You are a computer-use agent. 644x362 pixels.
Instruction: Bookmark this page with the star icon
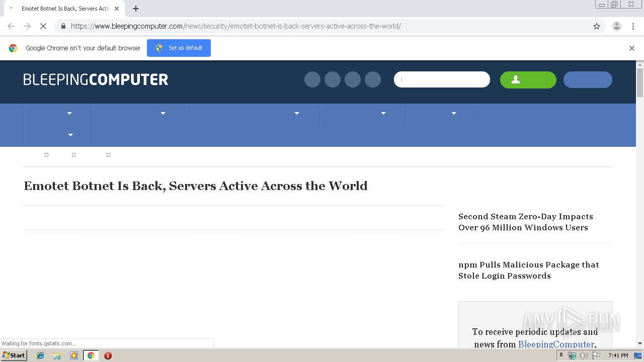point(597,26)
